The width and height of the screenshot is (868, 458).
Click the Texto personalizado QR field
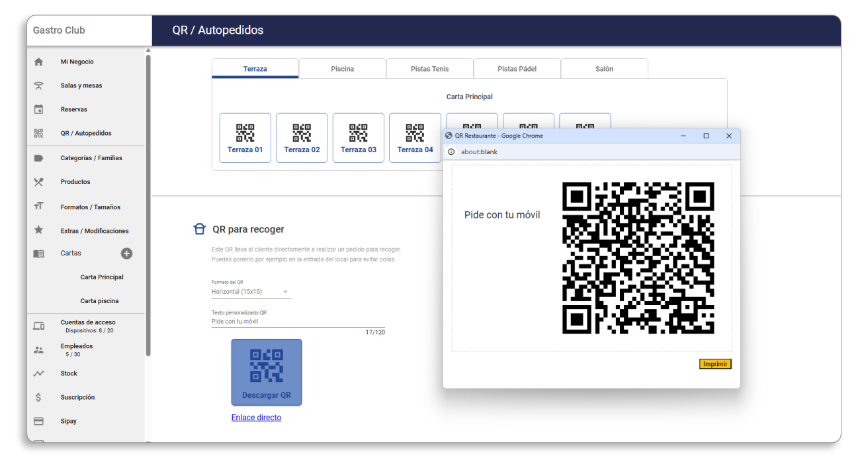point(298,321)
